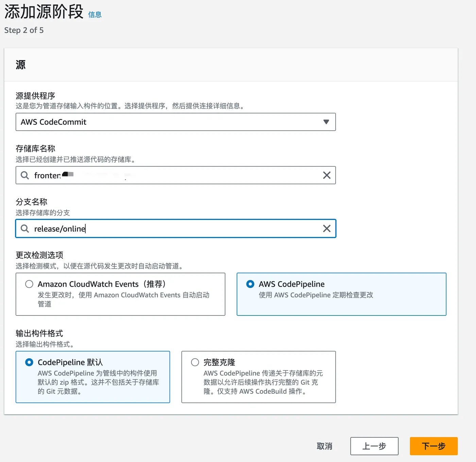Select AWS CodePipeline change detection radio
This screenshot has height=462, width=476.
pos(250,284)
